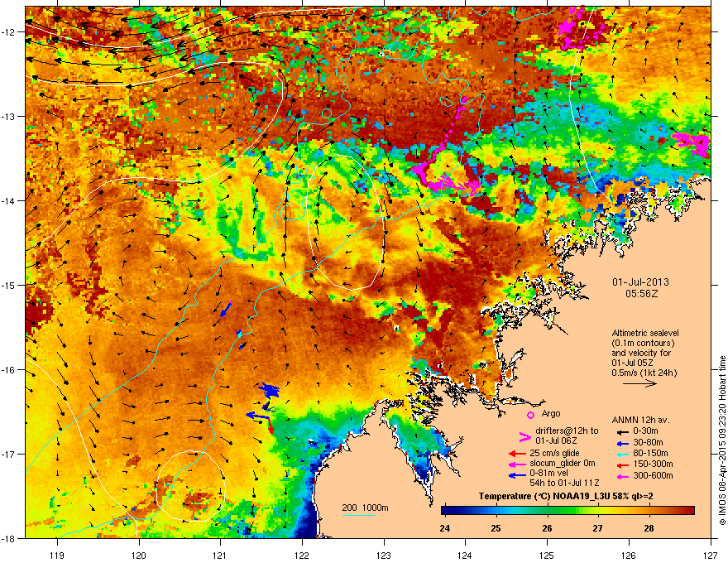Click the colorbar tick label 27

point(597,528)
